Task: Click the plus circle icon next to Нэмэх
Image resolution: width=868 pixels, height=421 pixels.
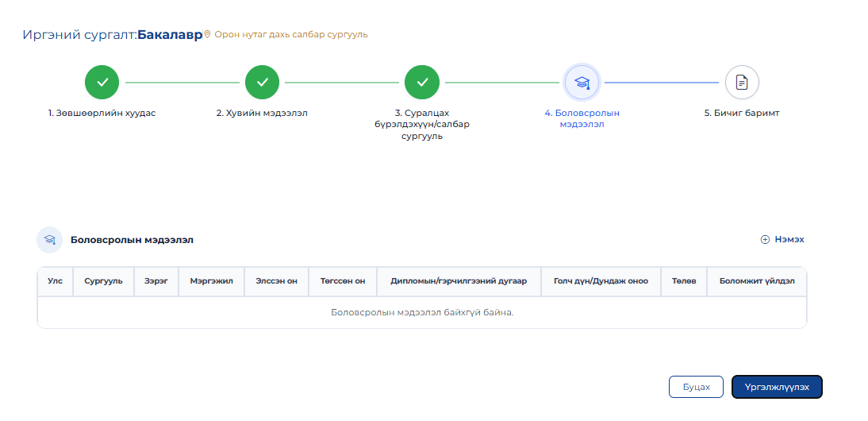Action: [765, 240]
